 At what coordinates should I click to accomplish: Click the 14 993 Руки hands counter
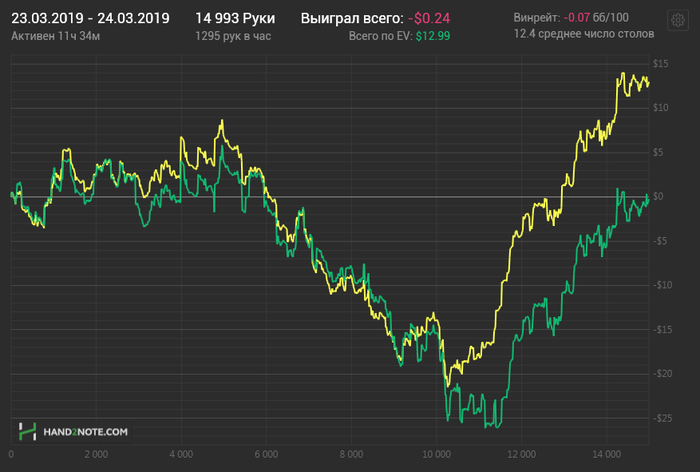point(235,18)
